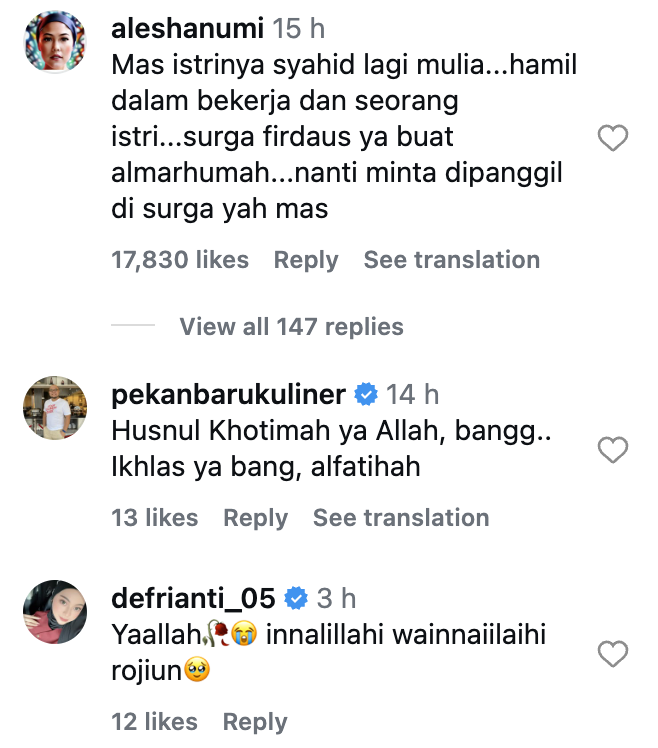Image resolution: width=658 pixels, height=748 pixels.
Task: View the 17,830 likes list
Action: (180, 260)
